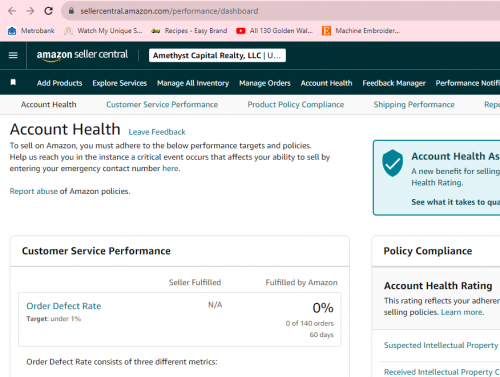The image size is (500, 377).
Task: Open the hamburger main menu
Action: 13,55
